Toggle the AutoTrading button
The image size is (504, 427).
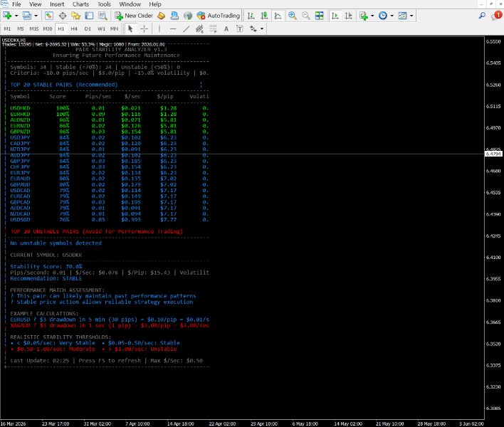[x=219, y=16]
